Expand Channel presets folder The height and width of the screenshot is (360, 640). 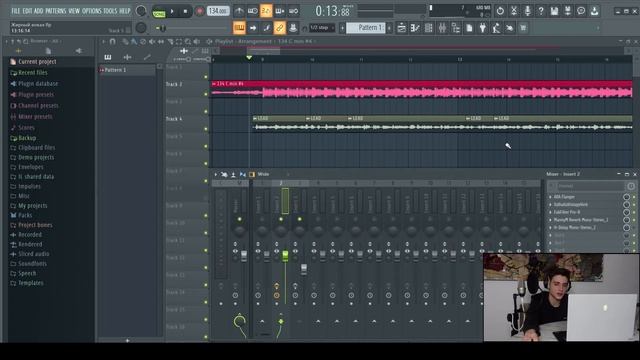[x=38, y=106]
